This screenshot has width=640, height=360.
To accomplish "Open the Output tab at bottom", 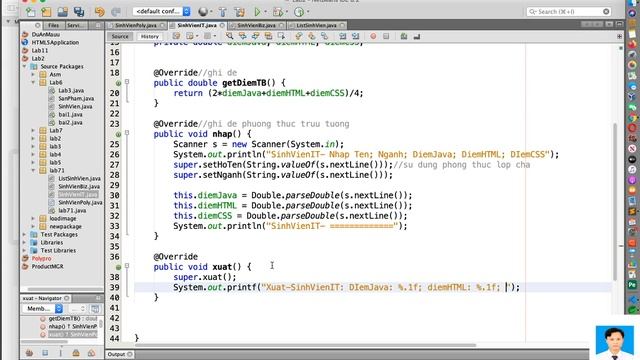I will (116, 354).
